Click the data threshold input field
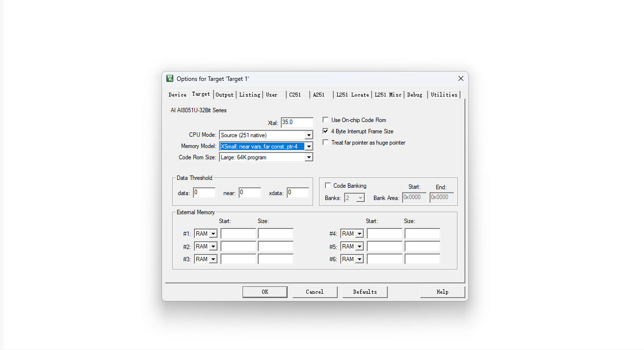 [204, 193]
